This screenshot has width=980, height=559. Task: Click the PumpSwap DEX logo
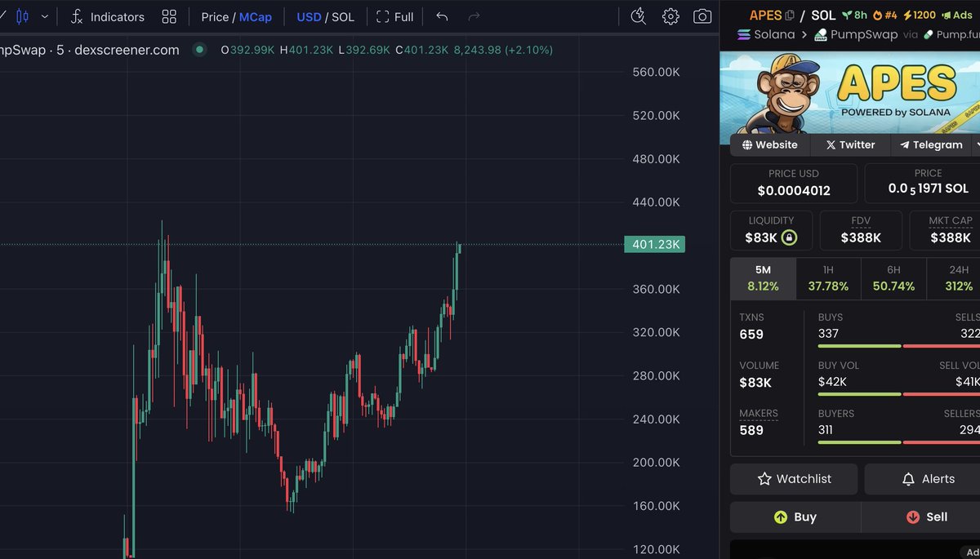(x=820, y=35)
